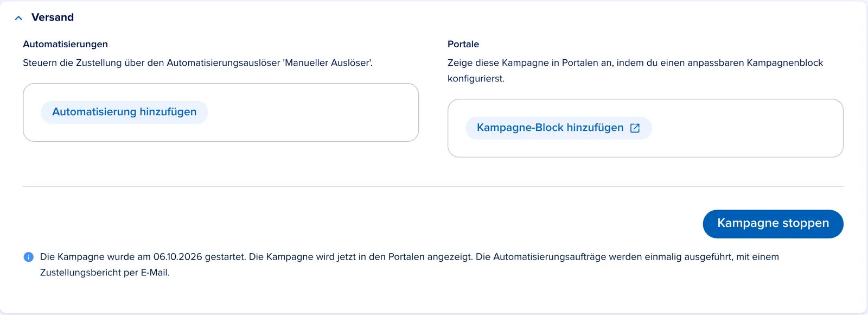Viewport: 868px width, 315px height.
Task: Select the Automatisierungen heading
Action: tap(65, 44)
